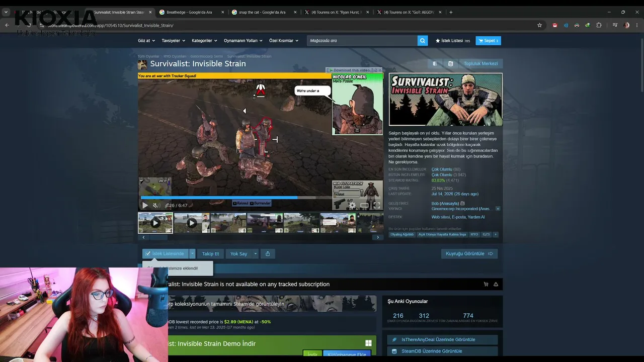Click the Diyalog Ağırlıklı tag
The image size is (644, 362).
(402, 234)
